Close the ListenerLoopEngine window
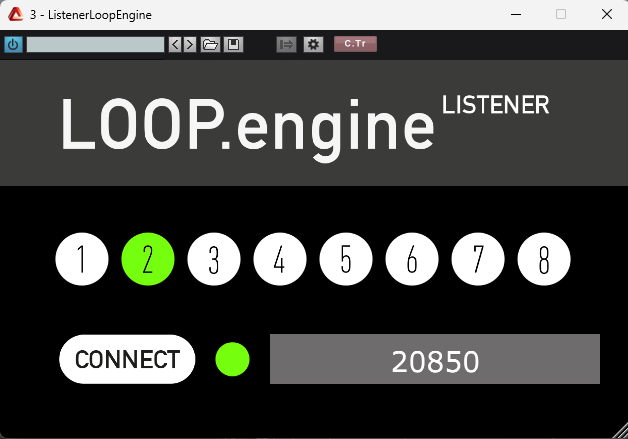 [607, 14]
